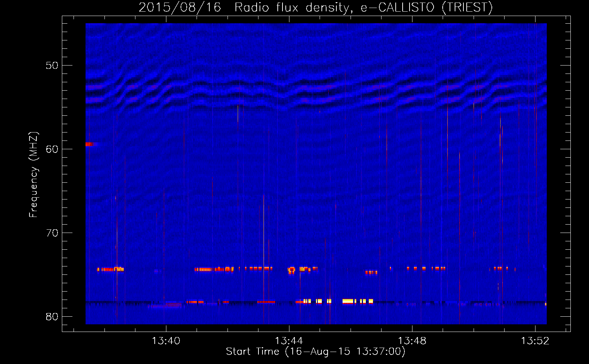This screenshot has height=364, width=589.
Task: Click the 13:52 time tick label
Action: pyautogui.click(x=535, y=341)
